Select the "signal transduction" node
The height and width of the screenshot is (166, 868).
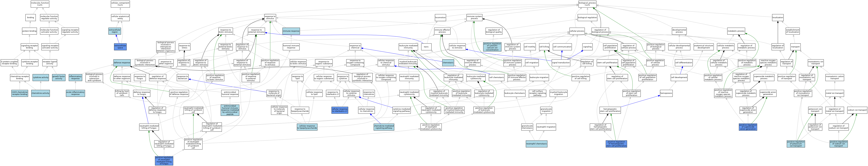561,63
